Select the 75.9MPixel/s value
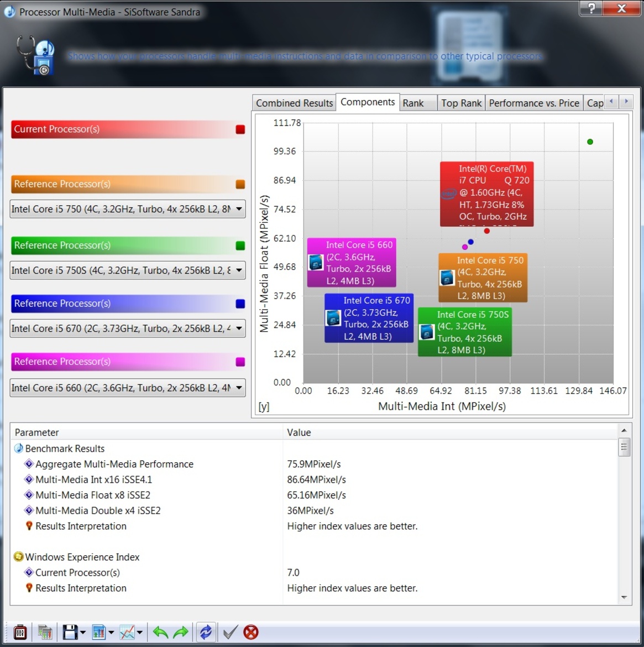The image size is (644, 647). point(314,464)
